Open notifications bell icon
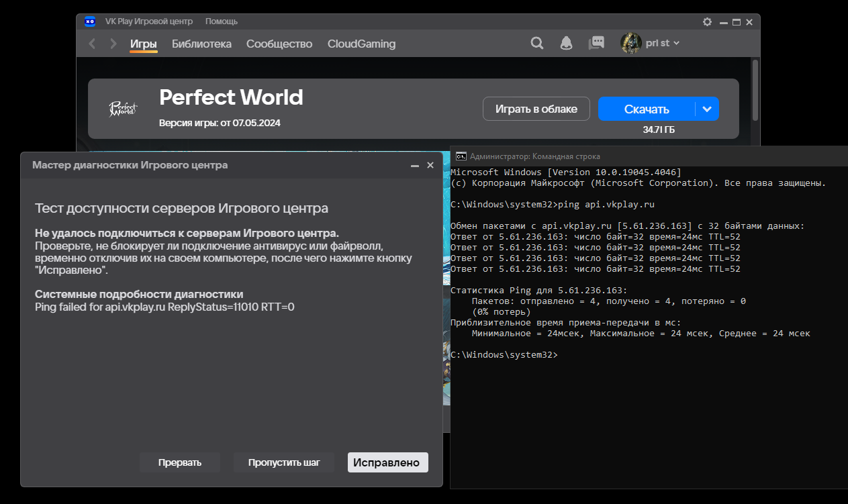 [x=567, y=44]
